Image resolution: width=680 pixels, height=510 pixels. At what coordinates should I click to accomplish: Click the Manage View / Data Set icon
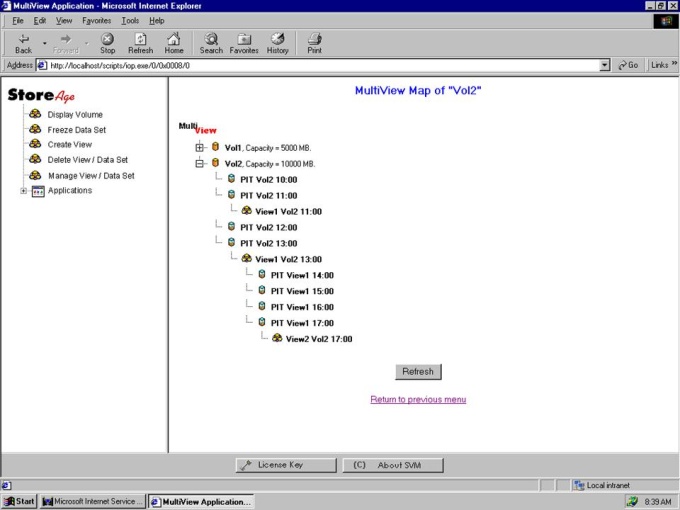35,175
